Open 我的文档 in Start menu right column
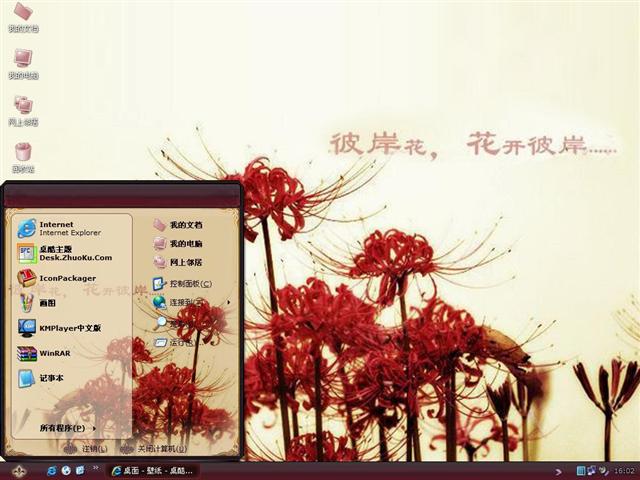This screenshot has height=480, width=640. click(178, 225)
